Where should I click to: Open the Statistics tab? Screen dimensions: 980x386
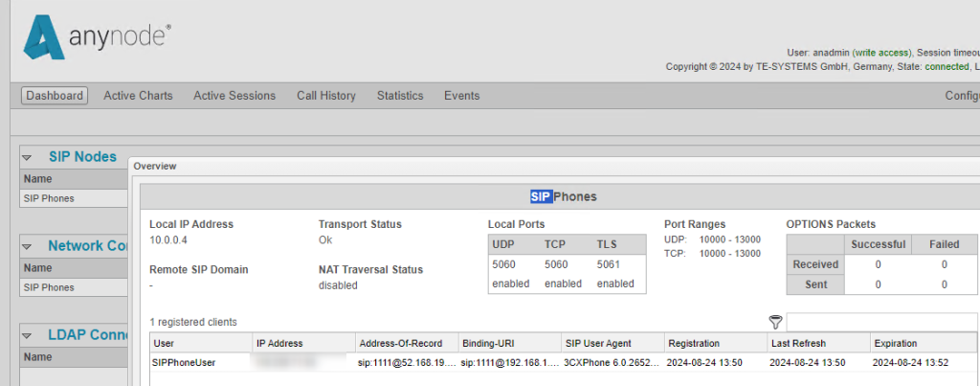click(x=400, y=96)
